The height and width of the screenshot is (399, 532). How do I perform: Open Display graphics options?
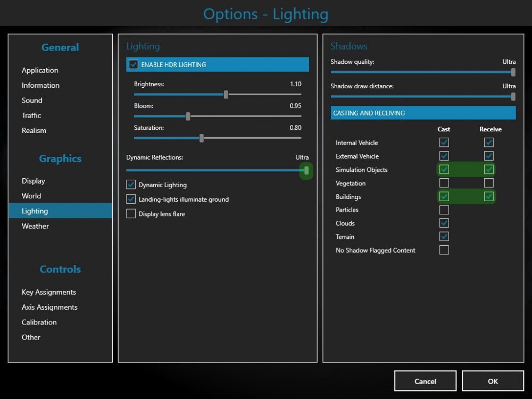point(33,181)
